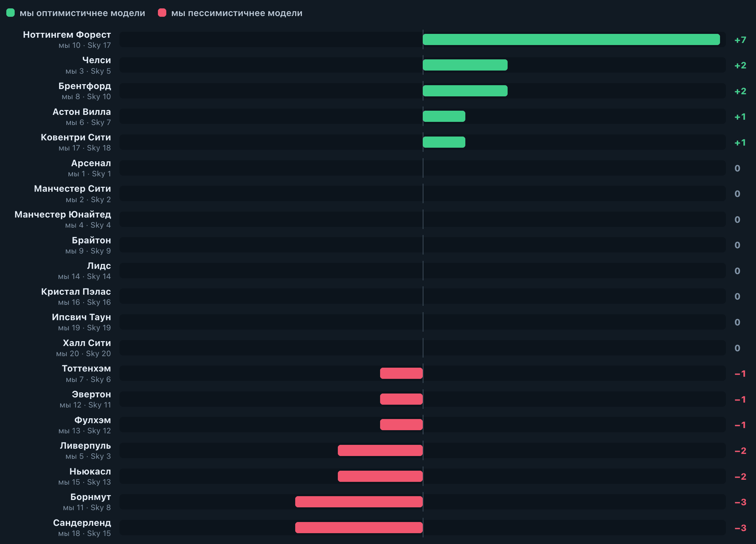756x544 pixels.
Task: Click the «−2» value in Ньюкасл row
Action: point(740,477)
